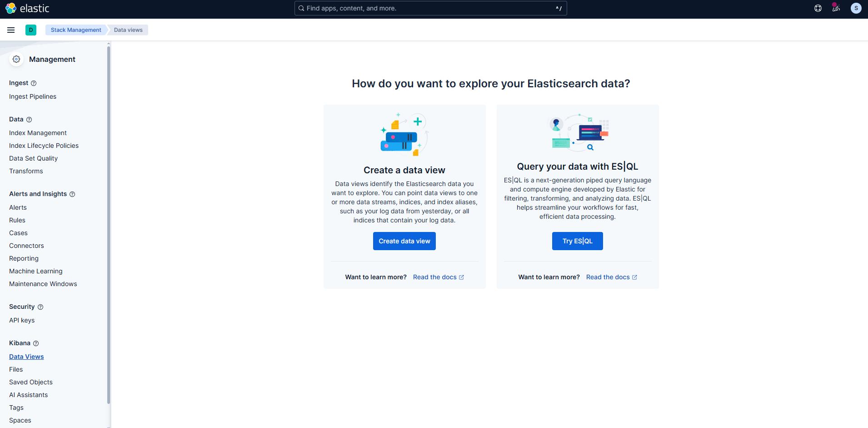Show help tooltip for Kibana section
The image size is (868, 428).
click(x=36, y=343)
